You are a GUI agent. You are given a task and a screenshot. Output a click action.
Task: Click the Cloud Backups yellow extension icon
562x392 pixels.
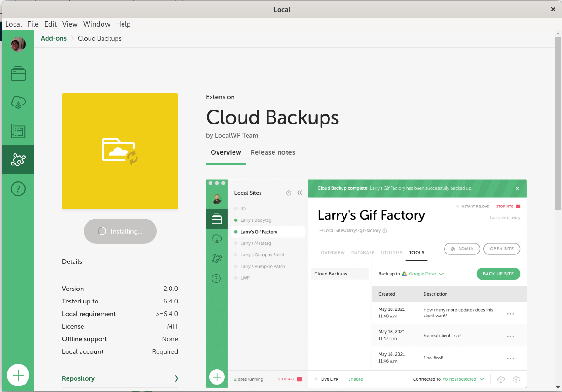120,151
